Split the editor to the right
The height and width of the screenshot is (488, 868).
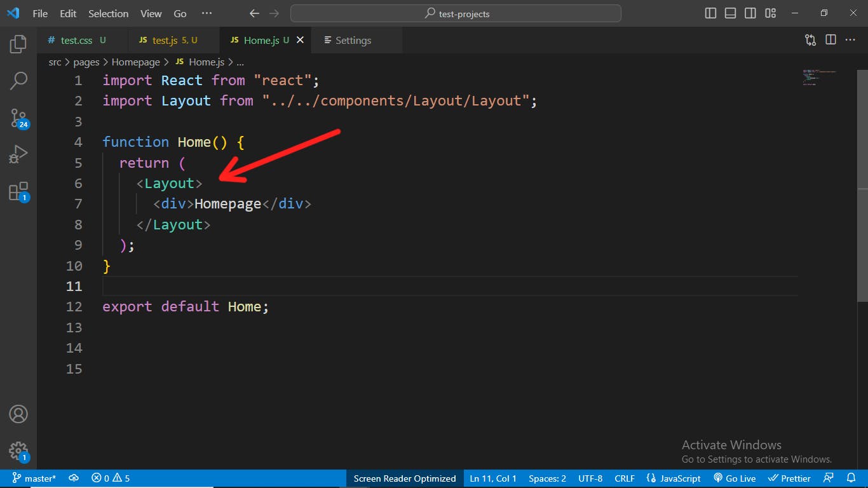[x=831, y=40]
